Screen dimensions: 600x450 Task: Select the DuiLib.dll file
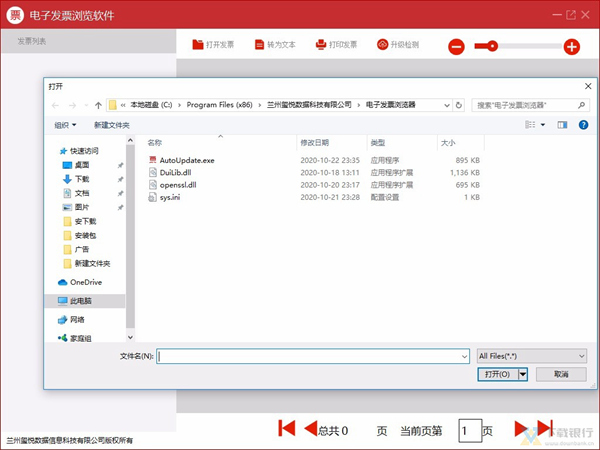[175, 173]
